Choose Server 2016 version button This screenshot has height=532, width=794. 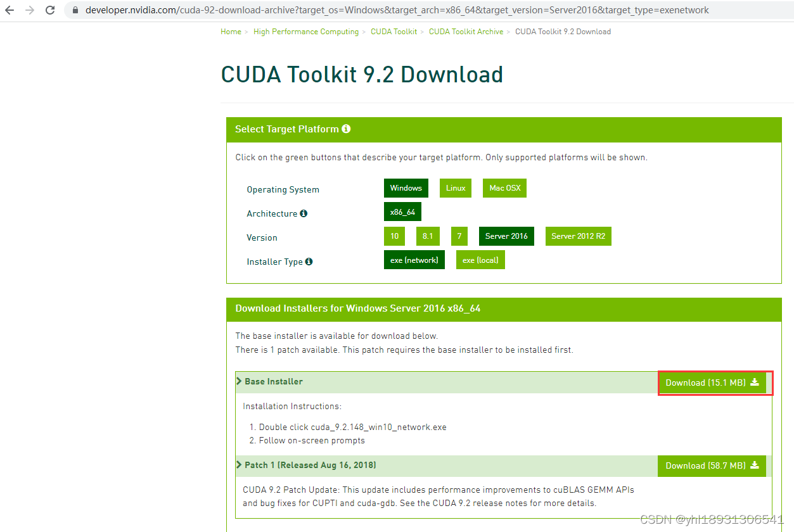(506, 236)
